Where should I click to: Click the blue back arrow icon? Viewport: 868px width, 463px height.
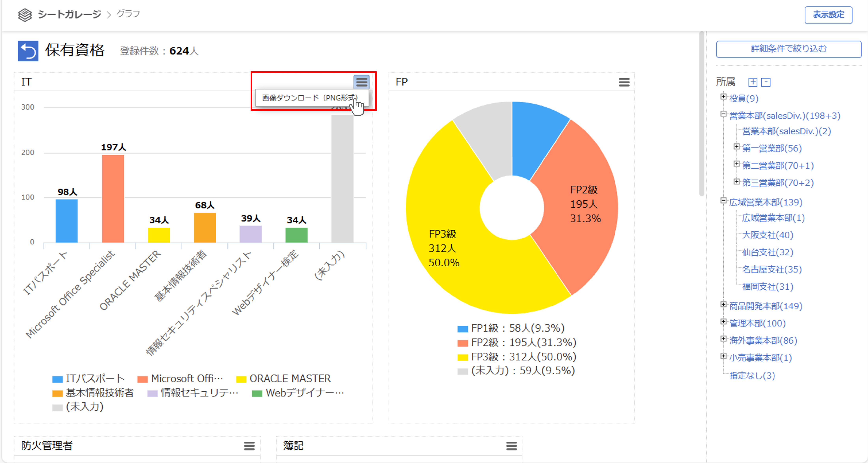pyautogui.click(x=28, y=51)
